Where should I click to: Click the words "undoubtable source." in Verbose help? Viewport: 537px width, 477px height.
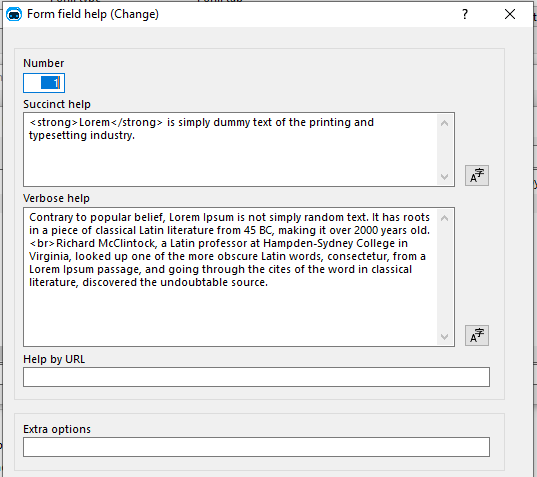click(214, 282)
